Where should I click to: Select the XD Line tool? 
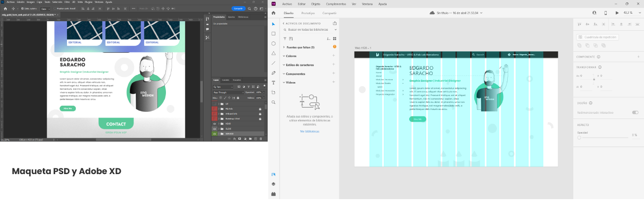click(x=273, y=63)
